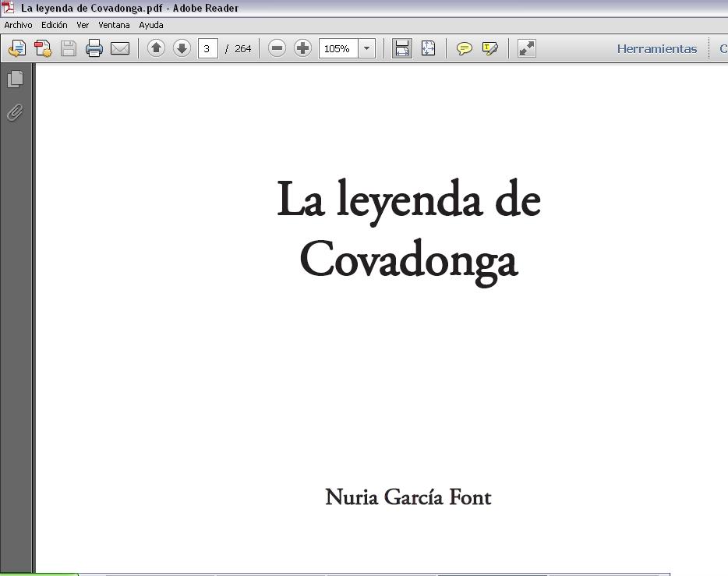Open the Archivo menu

(x=18, y=25)
